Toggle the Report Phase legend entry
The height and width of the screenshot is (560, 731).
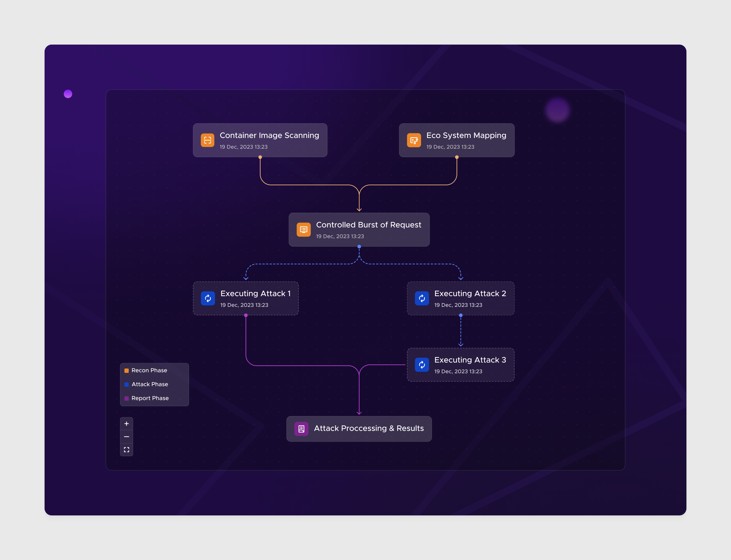150,398
